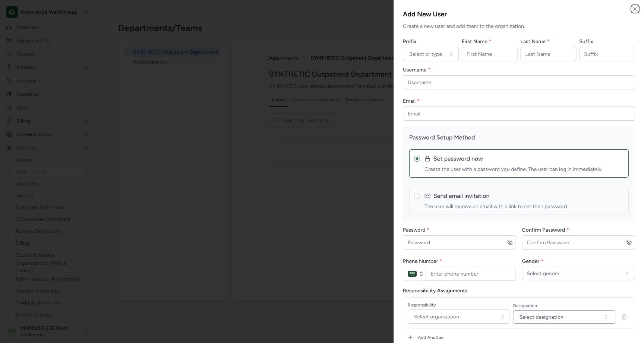
Task: Click the plus icon beside Add Another
Action: pyautogui.click(x=410, y=337)
